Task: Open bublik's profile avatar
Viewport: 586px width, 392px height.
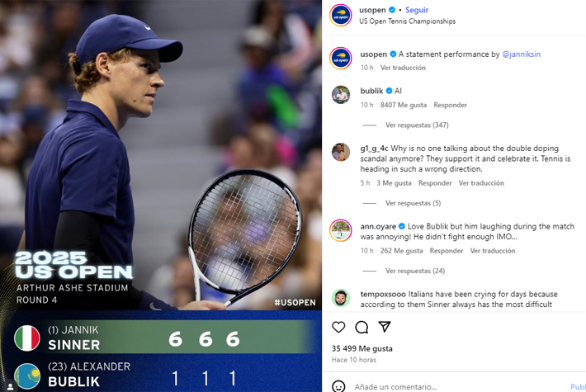Action: [x=341, y=95]
